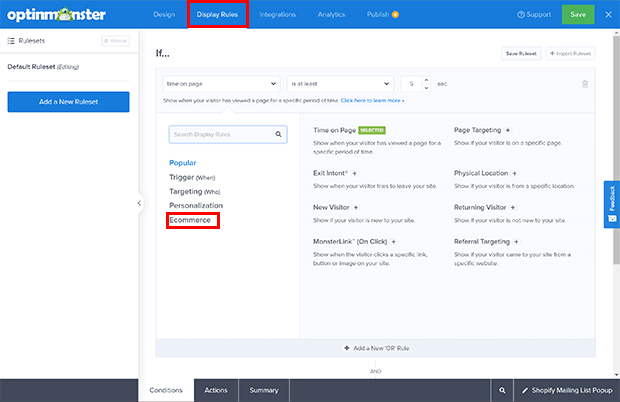
Task: Select the Popular category
Action: point(183,163)
